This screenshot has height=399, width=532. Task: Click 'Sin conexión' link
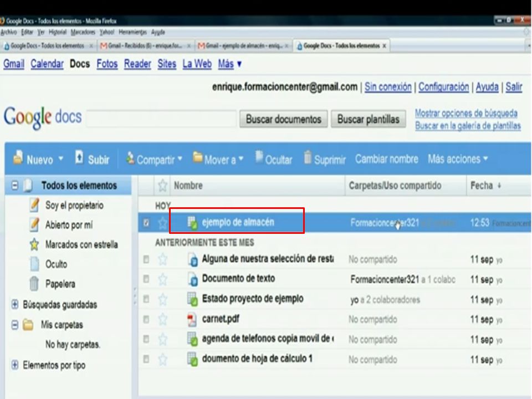tap(388, 87)
